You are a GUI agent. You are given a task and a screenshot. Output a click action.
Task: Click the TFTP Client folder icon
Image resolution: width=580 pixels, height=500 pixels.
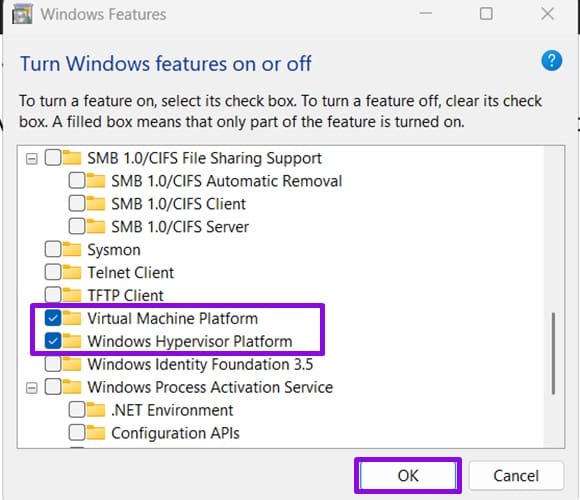click(x=72, y=295)
